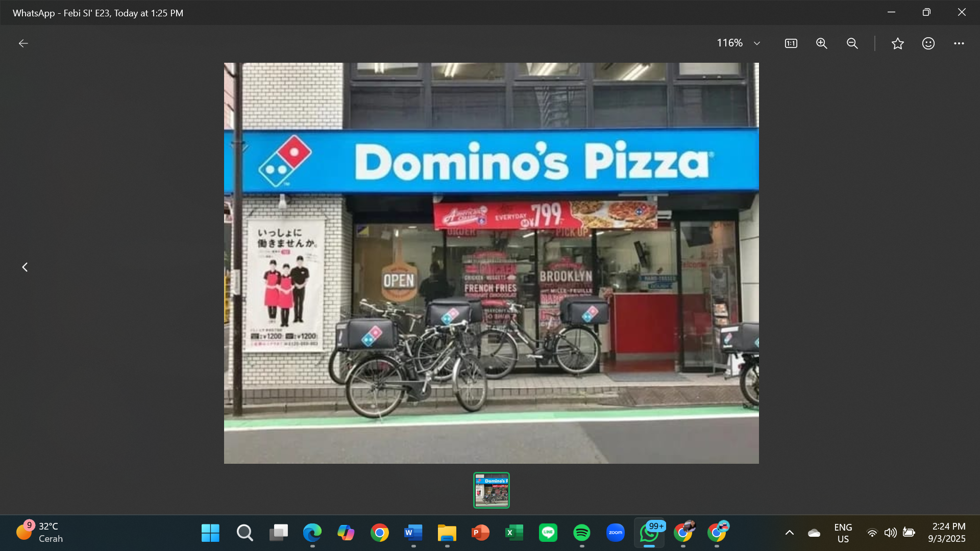Switch to Microsoft Word
This screenshot has height=551, width=980.
pyautogui.click(x=413, y=533)
